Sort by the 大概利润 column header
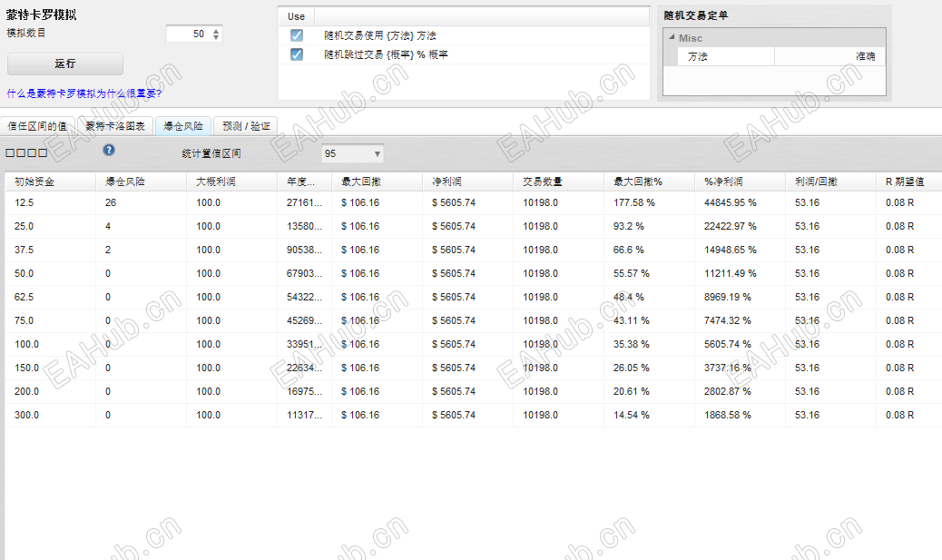The height and width of the screenshot is (560, 942). [x=232, y=182]
